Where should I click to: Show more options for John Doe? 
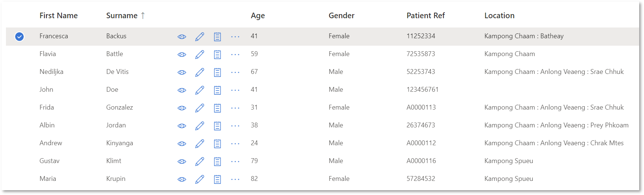[235, 90]
